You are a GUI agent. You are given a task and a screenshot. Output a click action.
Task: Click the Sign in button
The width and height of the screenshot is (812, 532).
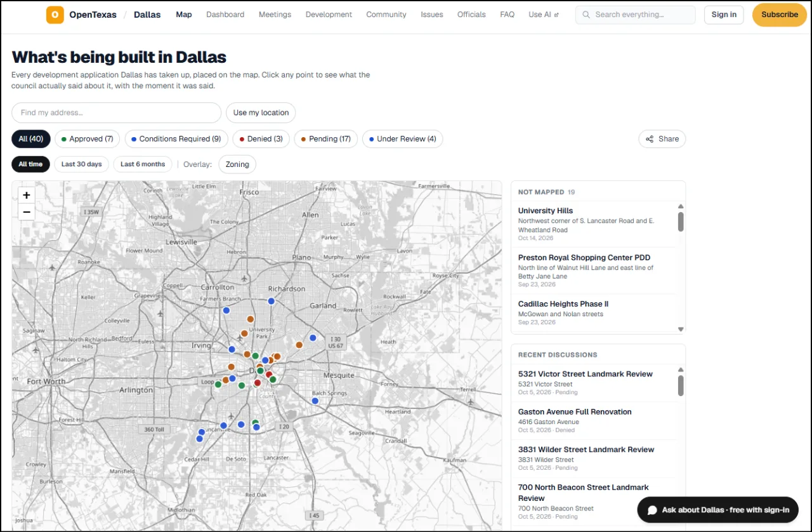click(724, 15)
